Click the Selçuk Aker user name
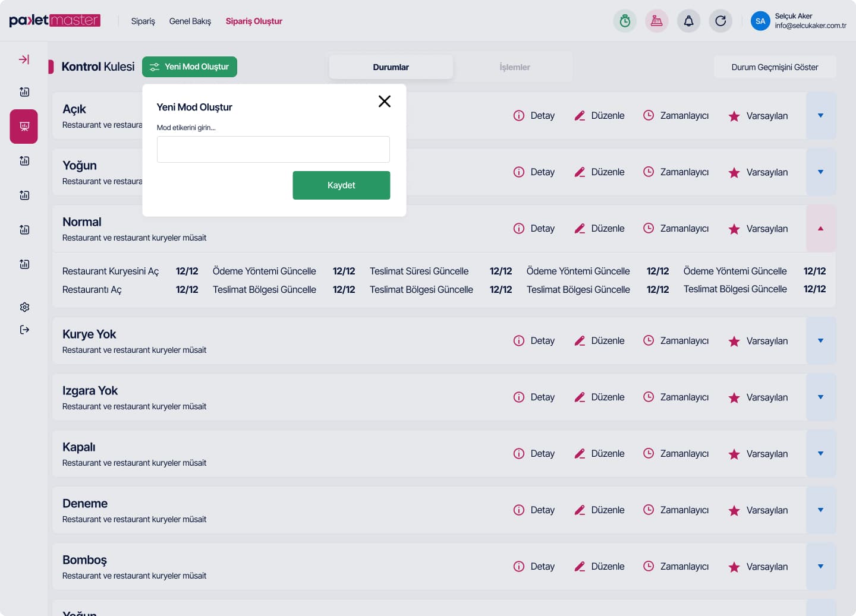 click(x=794, y=16)
